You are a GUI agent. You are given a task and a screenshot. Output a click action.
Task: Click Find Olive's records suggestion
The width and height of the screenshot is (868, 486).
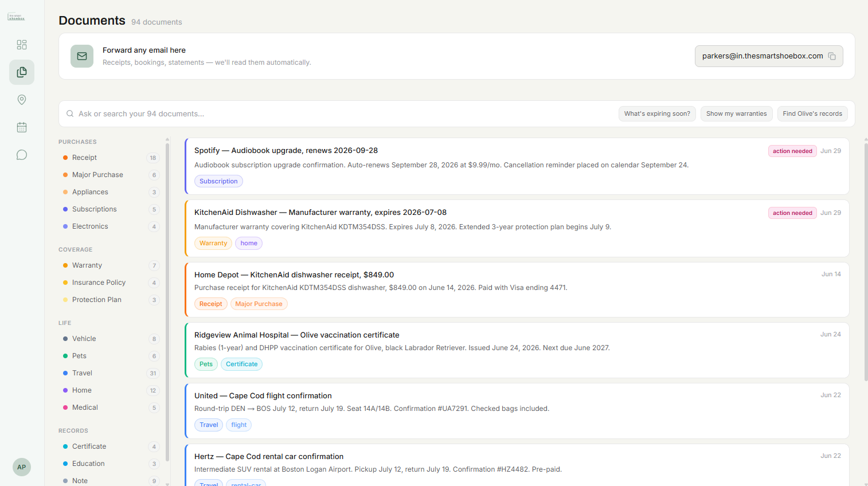(x=812, y=113)
